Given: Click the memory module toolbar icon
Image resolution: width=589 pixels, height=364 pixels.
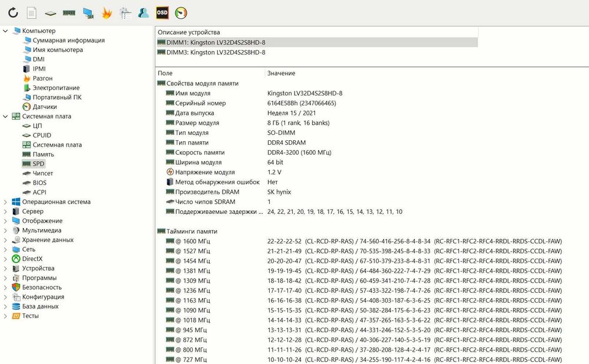Looking at the screenshot, I should [x=69, y=13].
